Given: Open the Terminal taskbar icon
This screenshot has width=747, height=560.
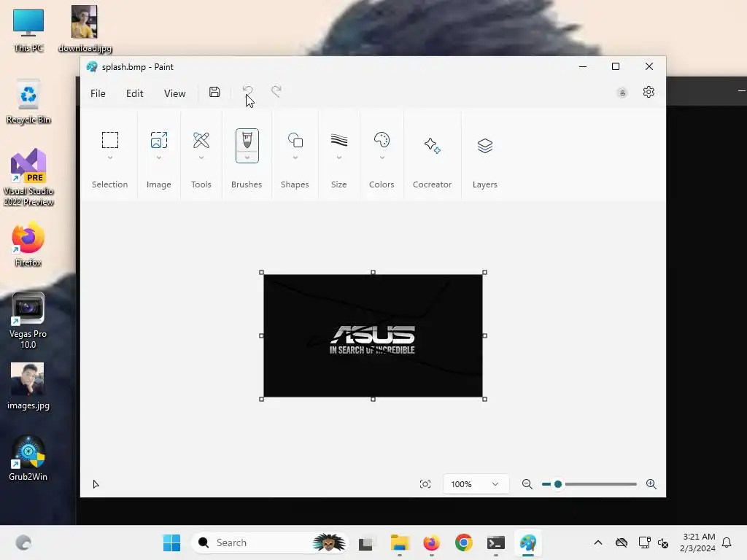Looking at the screenshot, I should point(496,542).
